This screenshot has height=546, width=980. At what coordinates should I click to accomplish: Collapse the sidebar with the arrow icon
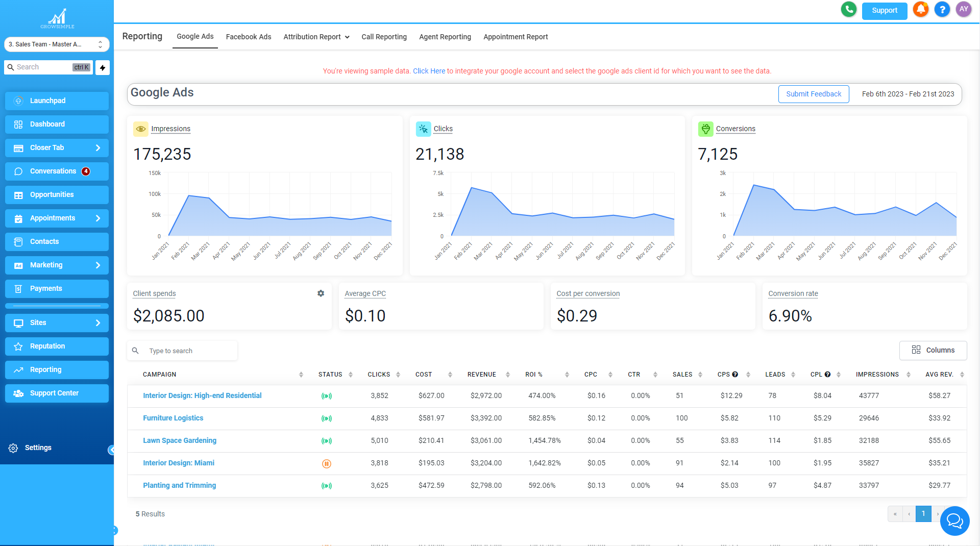111,450
